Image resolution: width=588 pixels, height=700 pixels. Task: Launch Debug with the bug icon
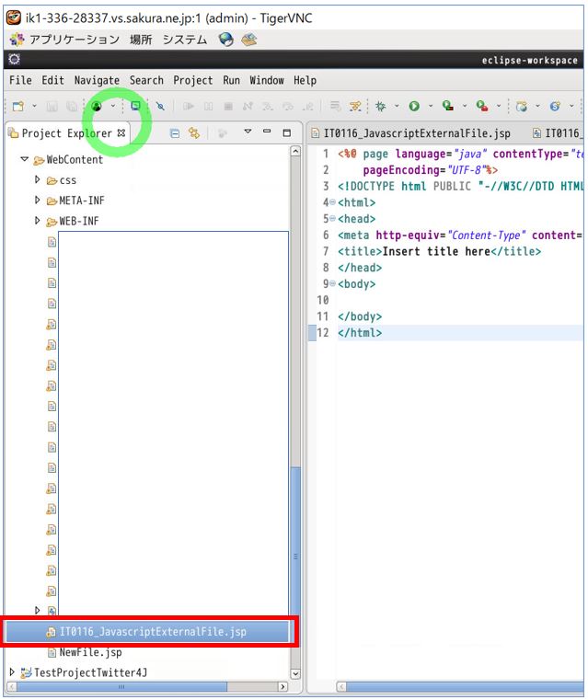(380, 107)
